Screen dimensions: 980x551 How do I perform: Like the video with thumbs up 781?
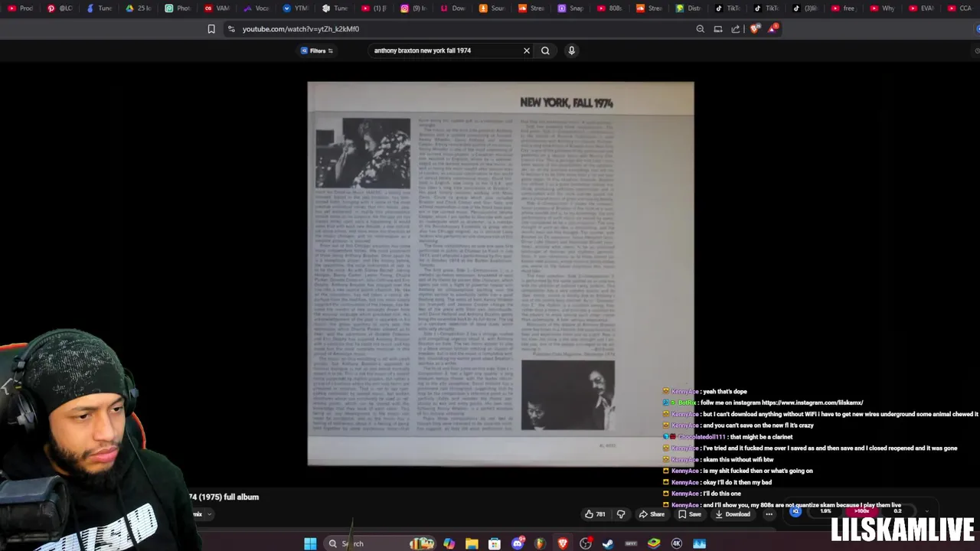coord(595,514)
